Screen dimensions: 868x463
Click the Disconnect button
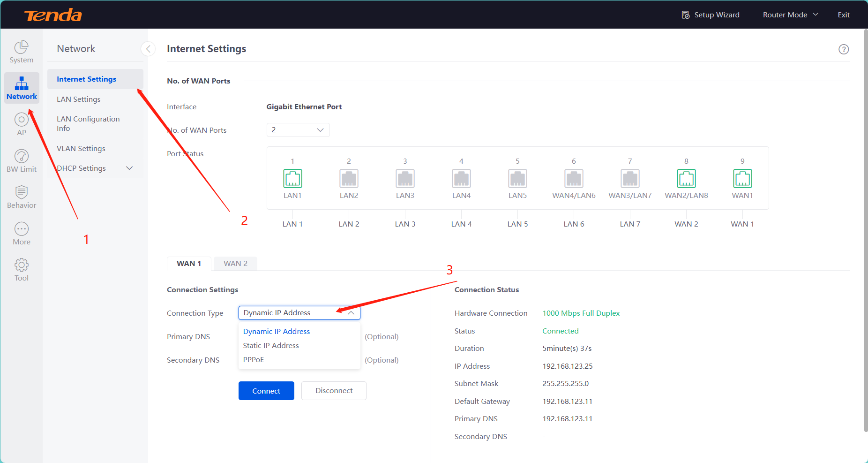coord(334,391)
